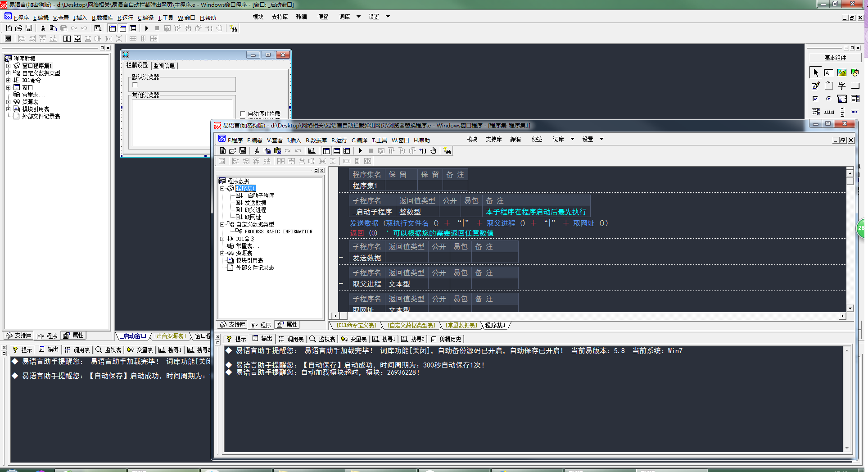Switch to the 常量数据表 tab
This screenshot has height=472, width=868.
click(461, 325)
